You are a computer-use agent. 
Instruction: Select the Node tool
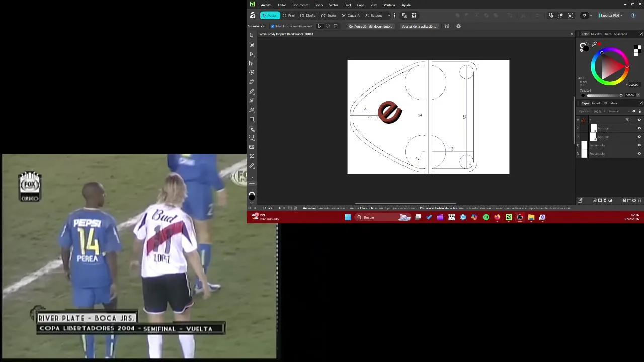pos(252,54)
